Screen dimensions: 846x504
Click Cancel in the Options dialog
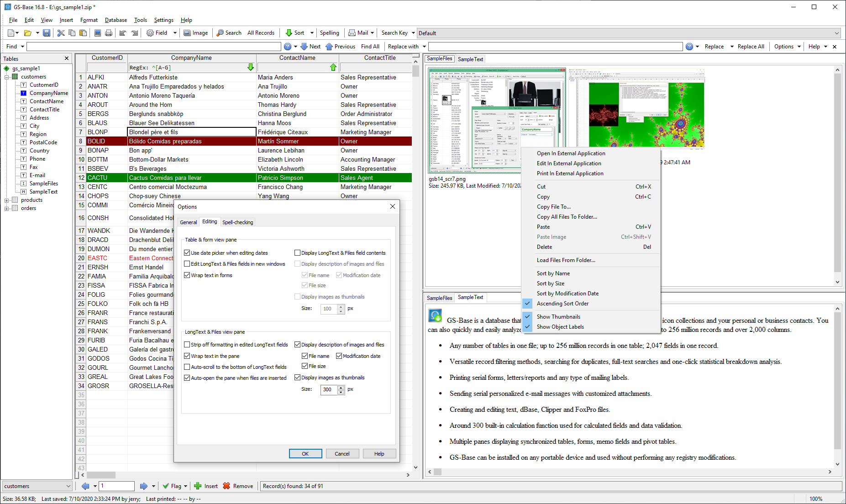(x=342, y=454)
